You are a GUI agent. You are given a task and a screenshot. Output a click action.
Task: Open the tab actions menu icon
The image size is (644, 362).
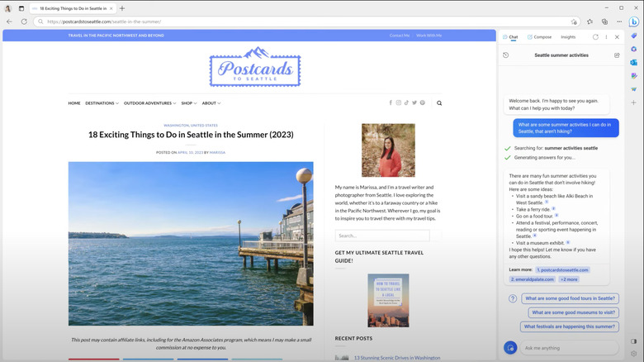pyautogui.click(x=21, y=8)
